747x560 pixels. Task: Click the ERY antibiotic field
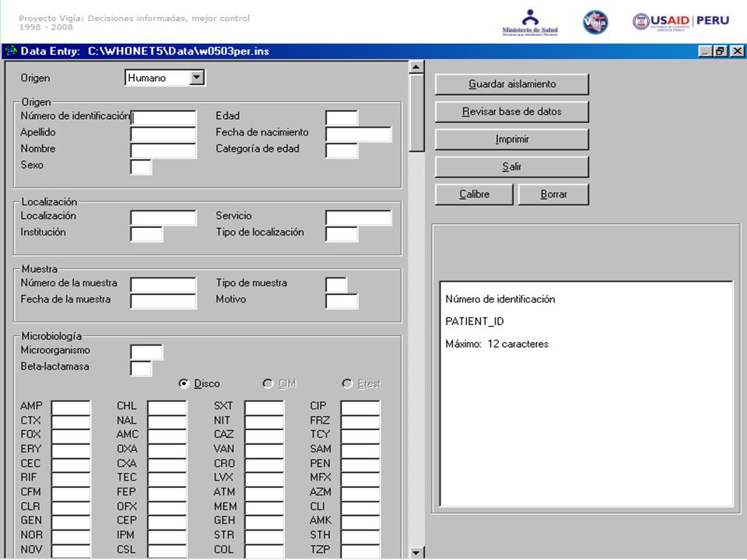(71, 450)
